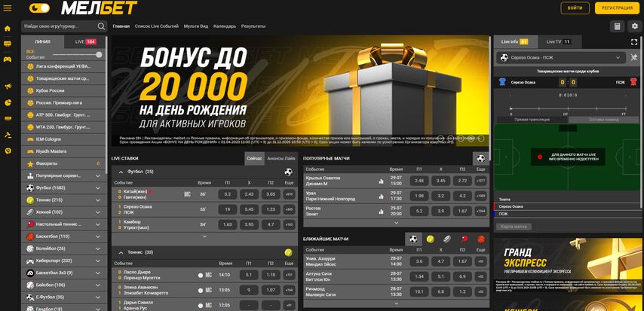Click the Melbet logo
This screenshot has width=644, height=311.
pos(99,8)
